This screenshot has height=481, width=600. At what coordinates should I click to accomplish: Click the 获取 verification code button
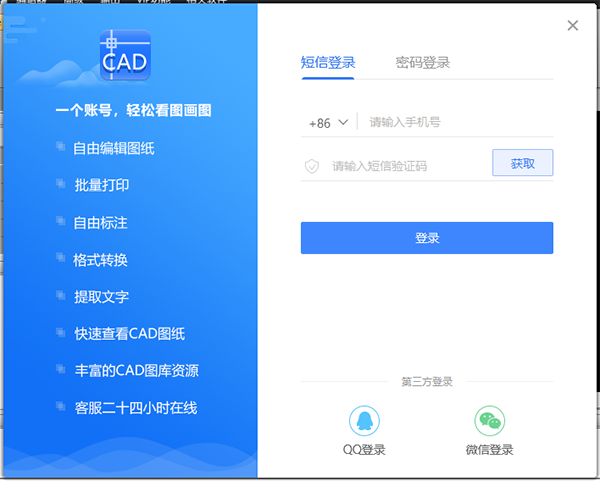click(523, 163)
